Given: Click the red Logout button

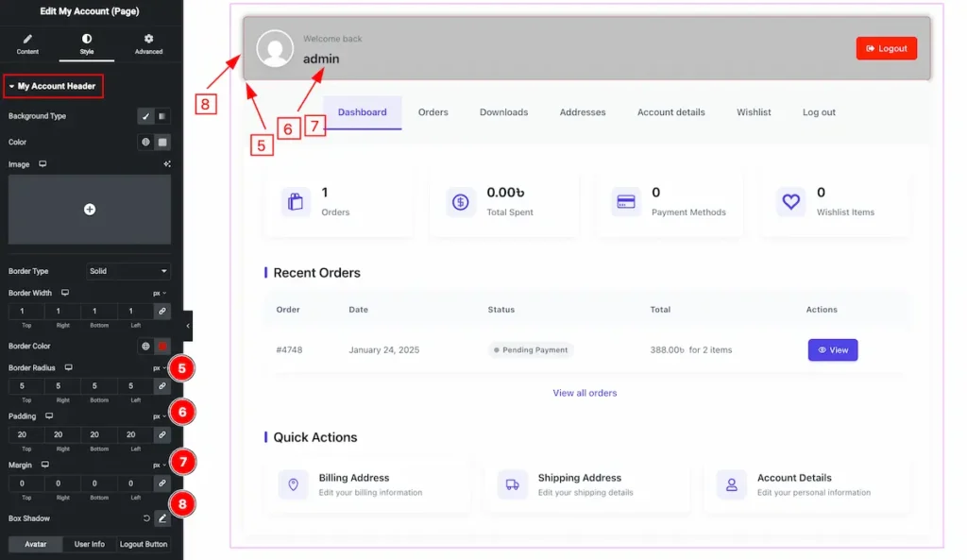Looking at the screenshot, I should tap(886, 48).
